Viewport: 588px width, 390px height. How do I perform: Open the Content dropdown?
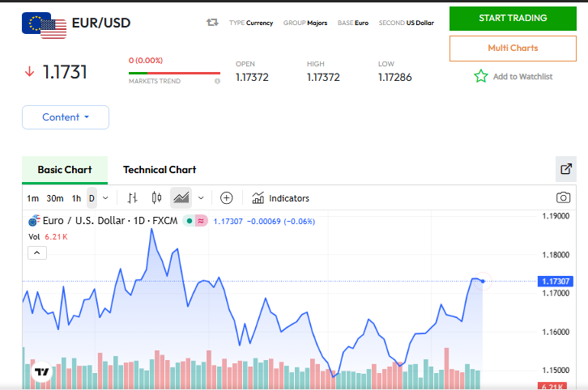tap(66, 117)
